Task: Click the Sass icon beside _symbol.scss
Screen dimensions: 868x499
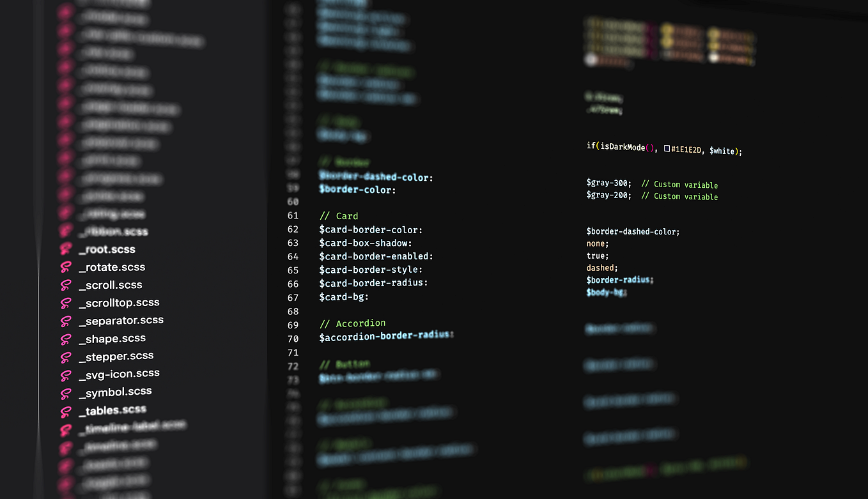Action: coord(66,392)
